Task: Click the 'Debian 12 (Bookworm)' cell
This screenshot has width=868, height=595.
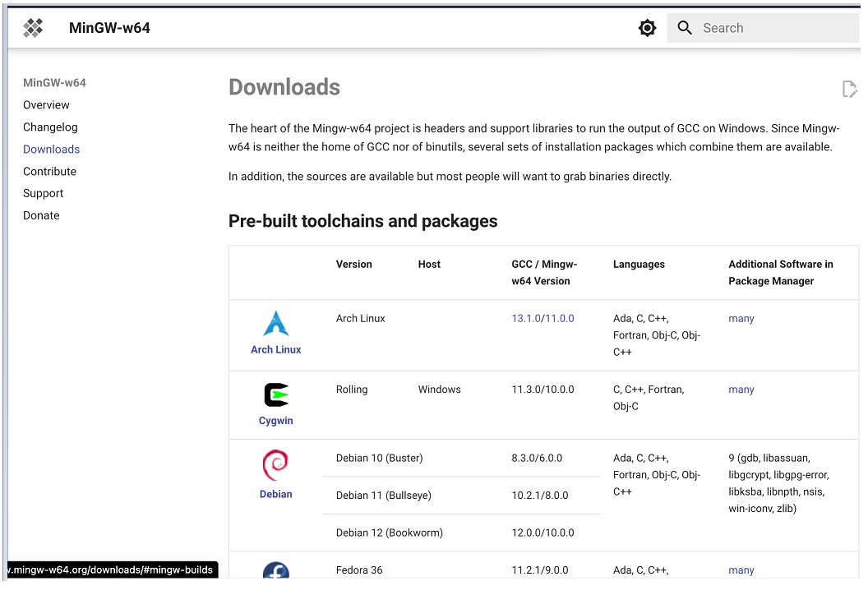Action: point(389,533)
